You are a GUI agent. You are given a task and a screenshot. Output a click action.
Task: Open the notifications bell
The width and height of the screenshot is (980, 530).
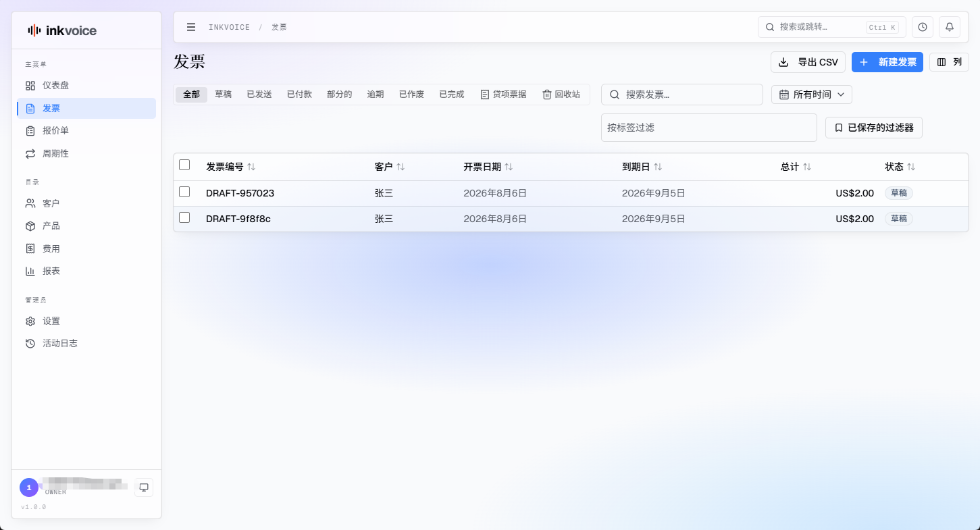coord(950,27)
